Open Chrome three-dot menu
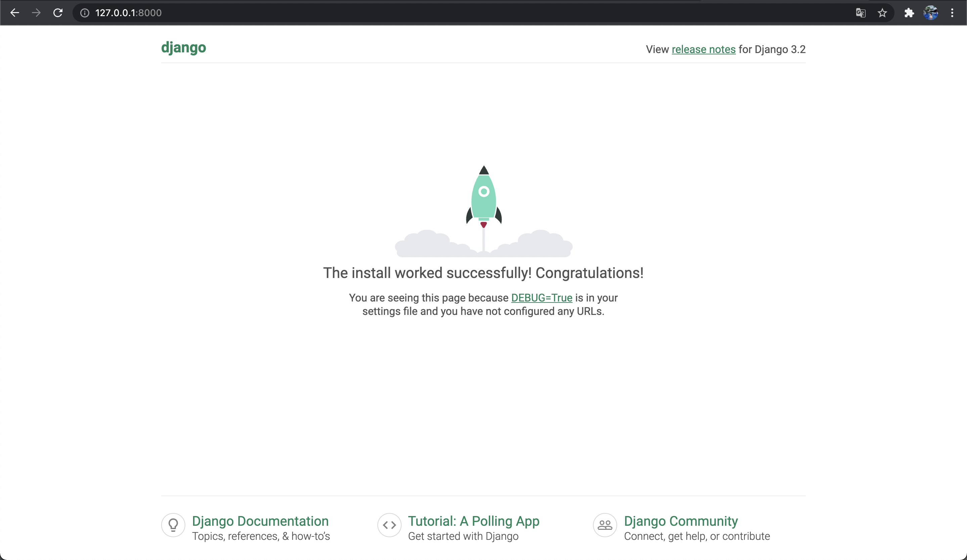 click(952, 13)
